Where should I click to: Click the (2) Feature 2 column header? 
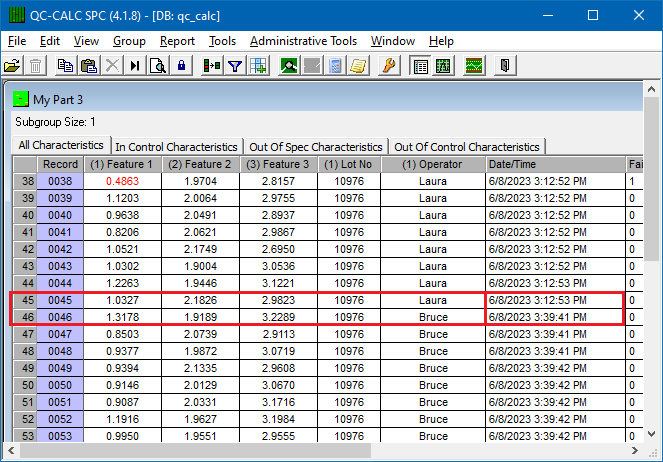click(200, 164)
